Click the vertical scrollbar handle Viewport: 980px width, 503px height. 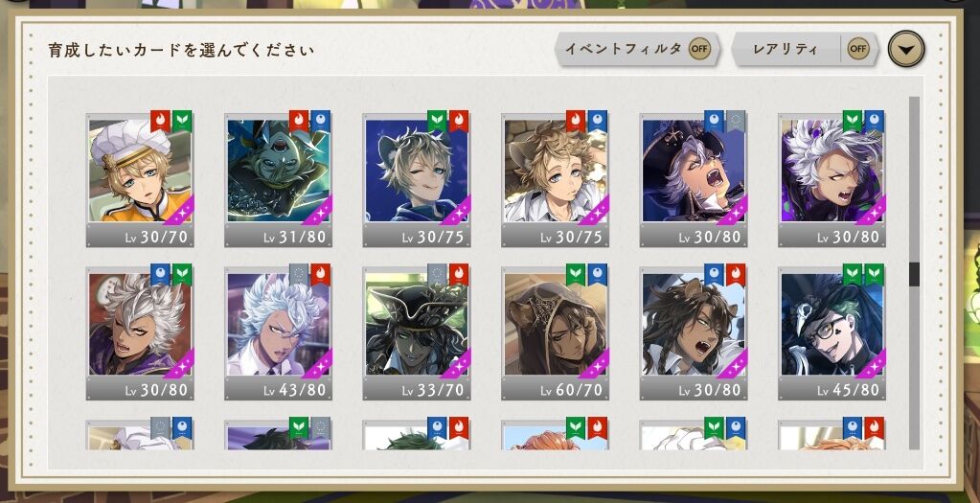[x=914, y=274]
